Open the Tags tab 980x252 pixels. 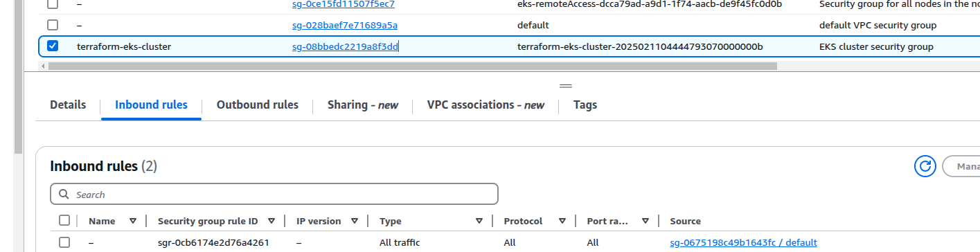pyautogui.click(x=585, y=105)
